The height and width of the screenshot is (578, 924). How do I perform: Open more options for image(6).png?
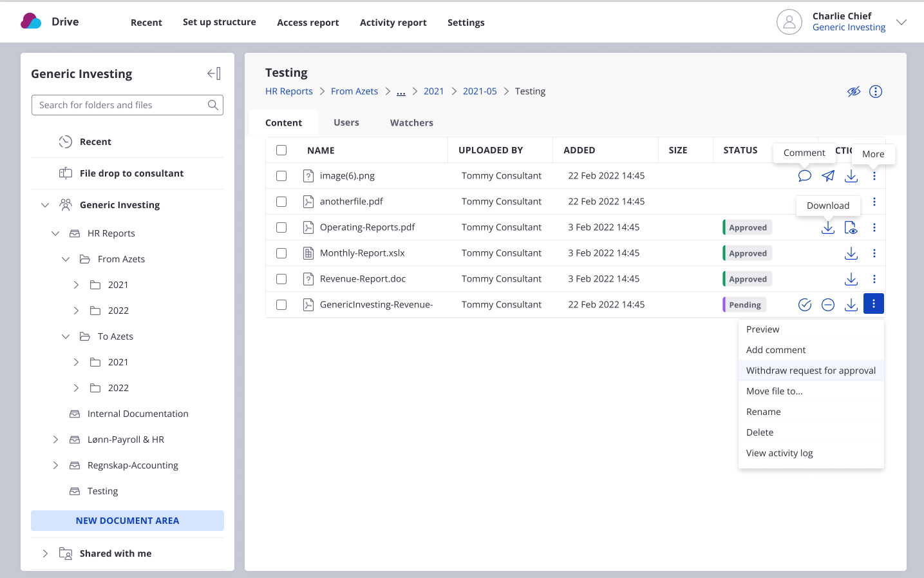point(874,176)
